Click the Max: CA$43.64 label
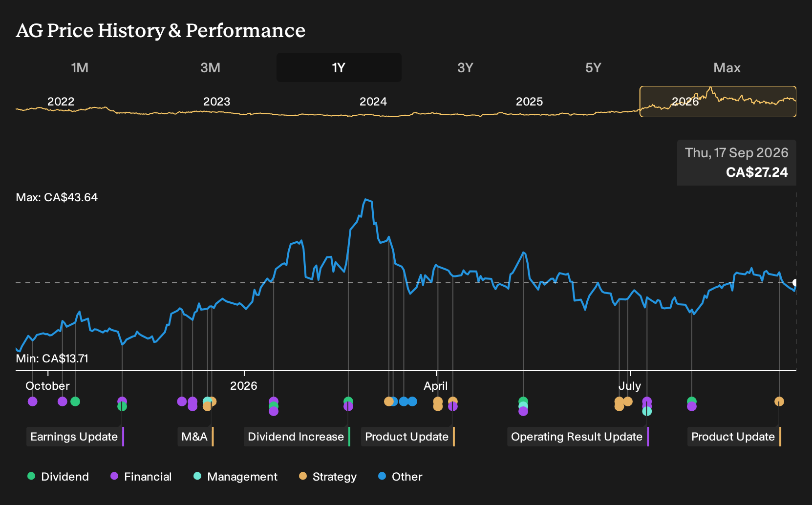The height and width of the screenshot is (505, 812). (57, 197)
